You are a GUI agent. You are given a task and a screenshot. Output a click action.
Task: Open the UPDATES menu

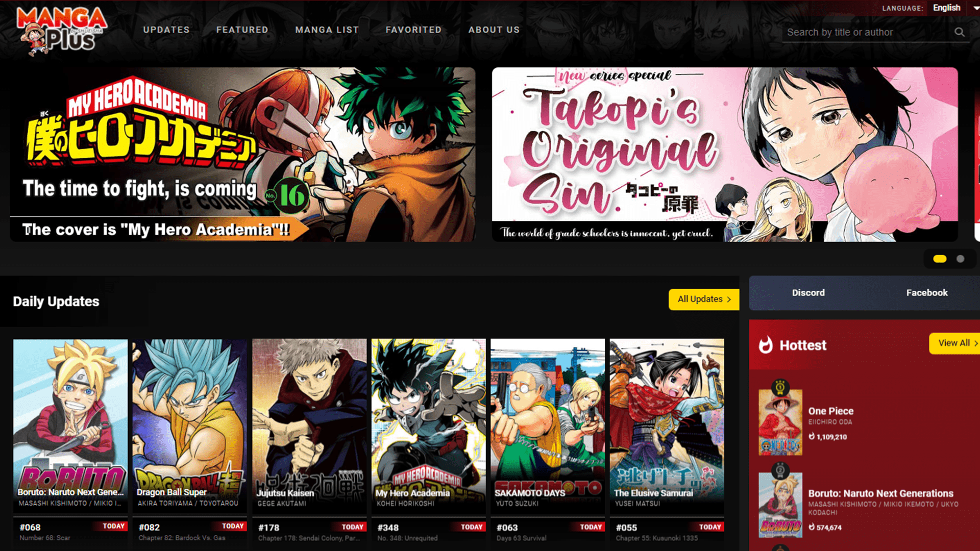click(x=166, y=30)
